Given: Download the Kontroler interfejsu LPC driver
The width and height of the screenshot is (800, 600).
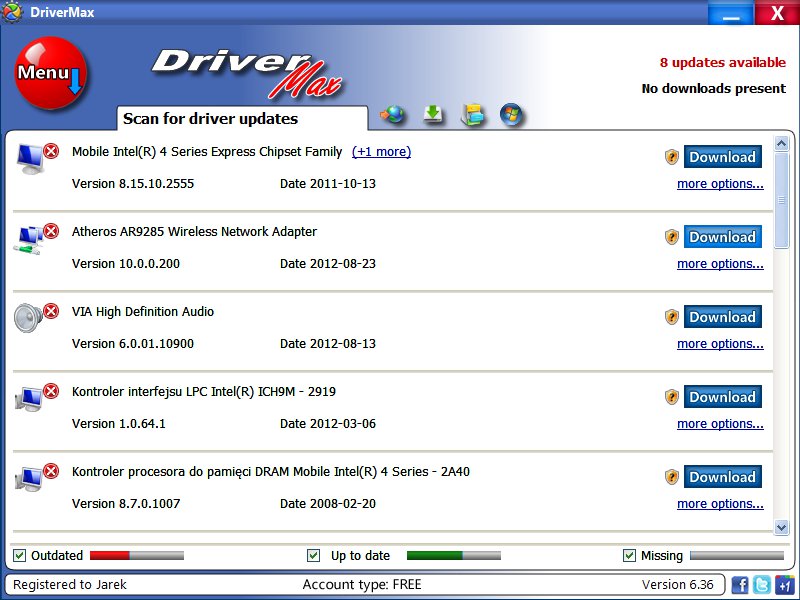Looking at the screenshot, I should click(x=722, y=397).
